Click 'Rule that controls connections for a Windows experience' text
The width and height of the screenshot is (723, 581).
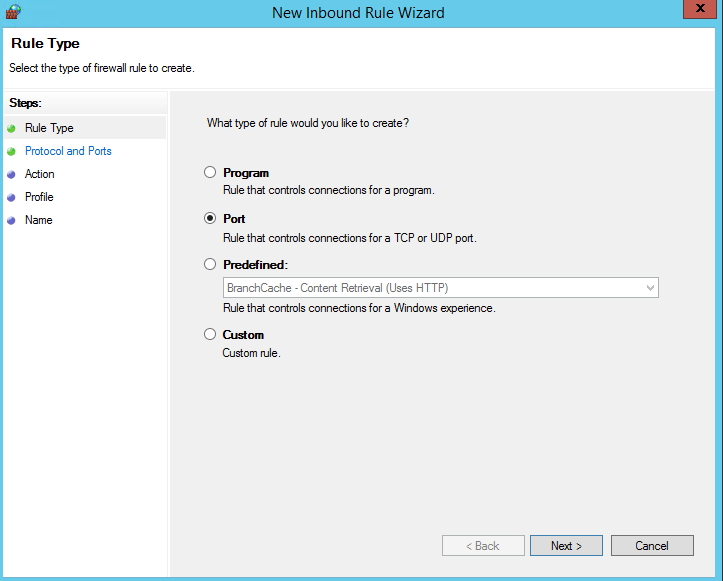tap(359, 308)
